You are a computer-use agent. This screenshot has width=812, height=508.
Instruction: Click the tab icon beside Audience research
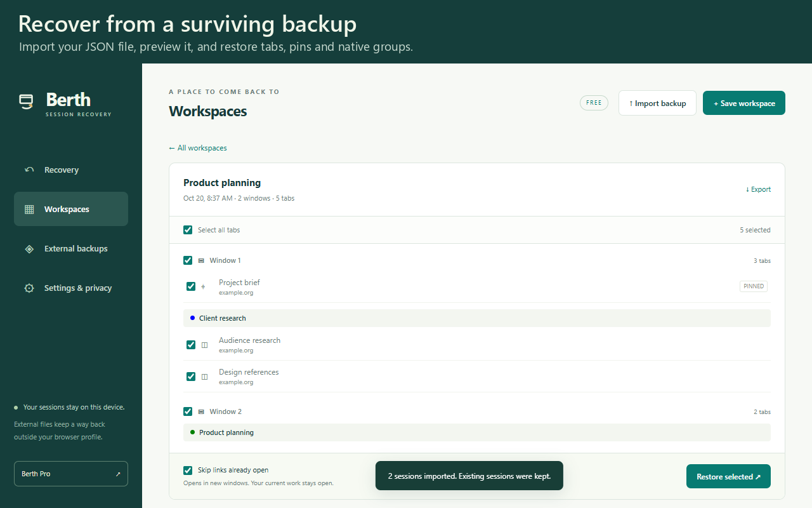(204, 345)
